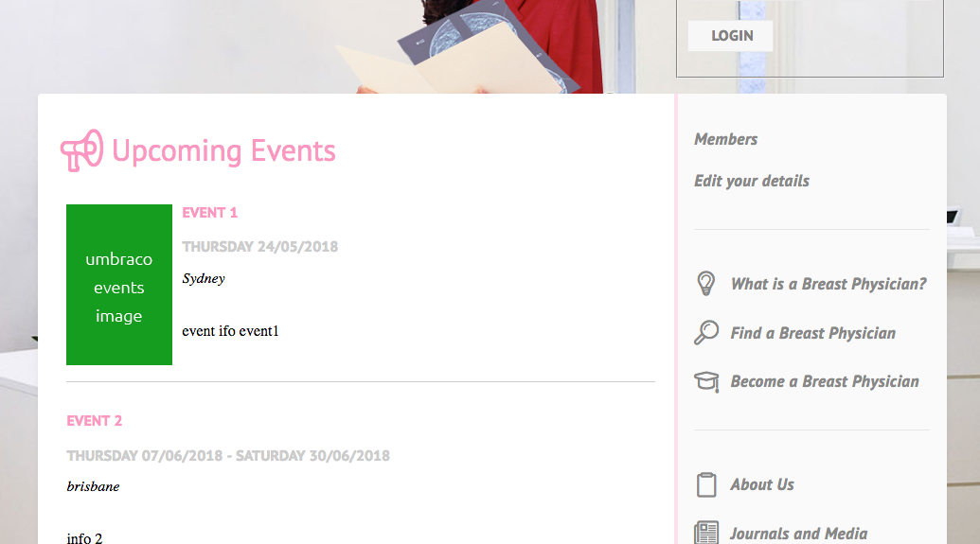This screenshot has height=544, width=980.
Task: Go to Edit your details
Action: pos(752,181)
